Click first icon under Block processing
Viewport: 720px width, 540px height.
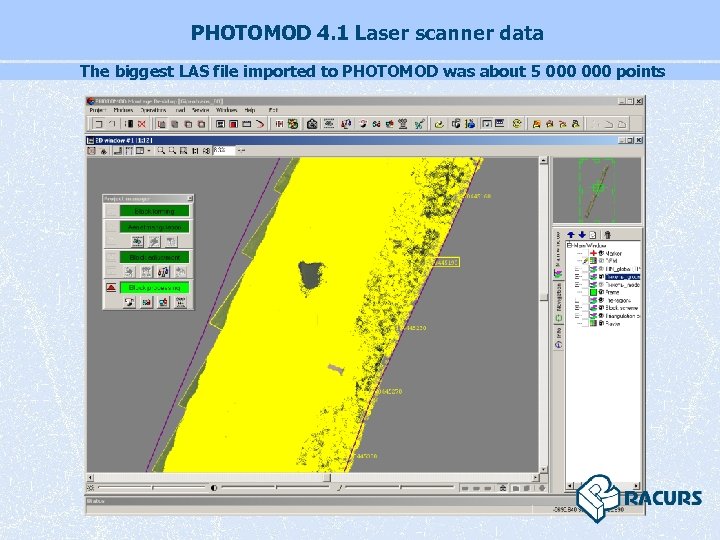tap(129, 303)
